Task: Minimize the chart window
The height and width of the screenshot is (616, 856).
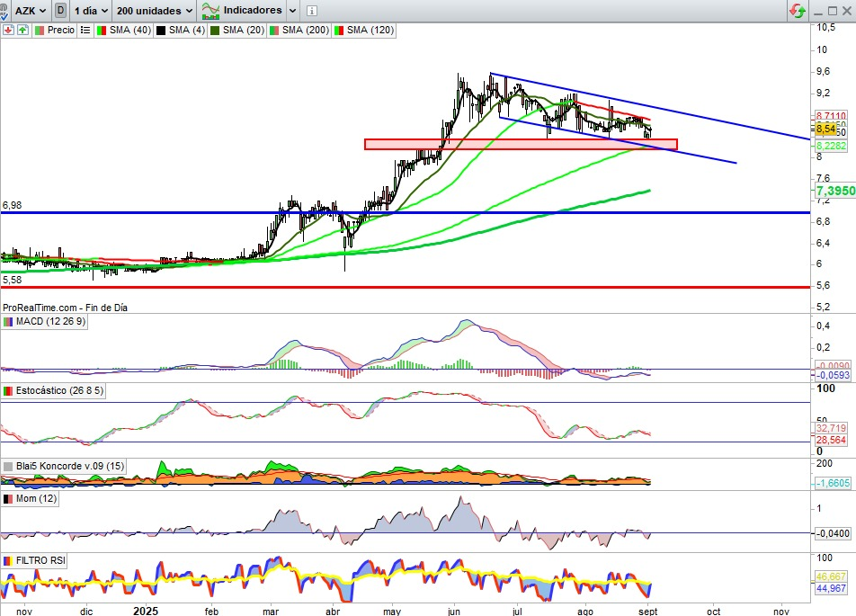Action: [818, 12]
